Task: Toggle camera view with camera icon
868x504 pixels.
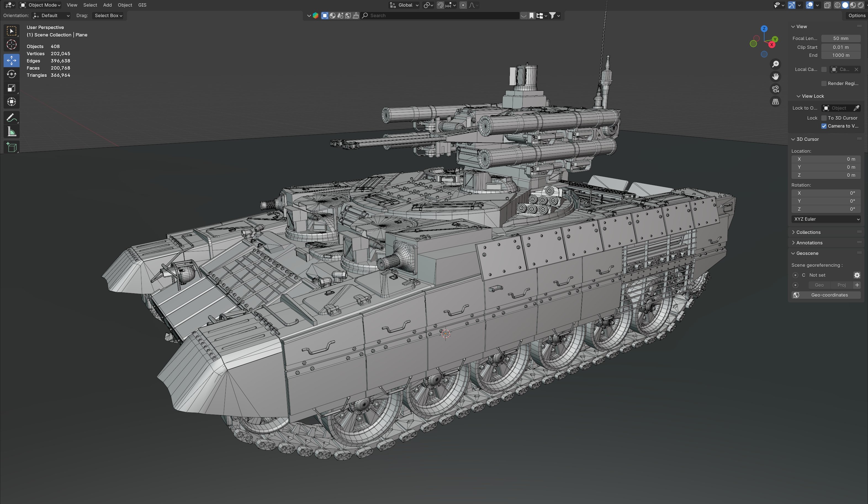Action: (x=775, y=89)
